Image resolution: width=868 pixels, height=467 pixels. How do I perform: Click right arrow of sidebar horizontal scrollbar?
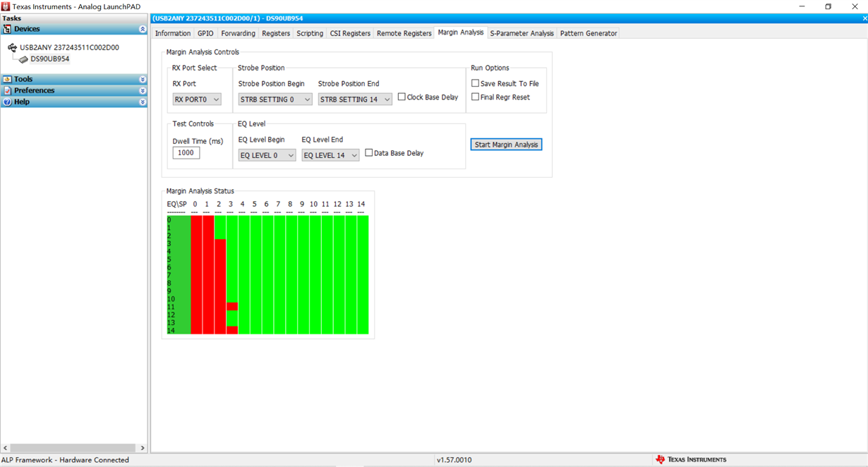point(143,448)
